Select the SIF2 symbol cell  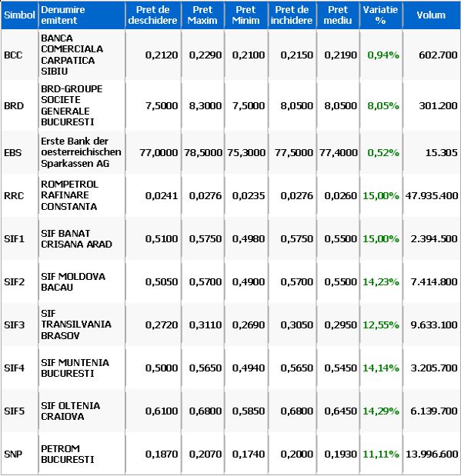pyautogui.click(x=14, y=282)
